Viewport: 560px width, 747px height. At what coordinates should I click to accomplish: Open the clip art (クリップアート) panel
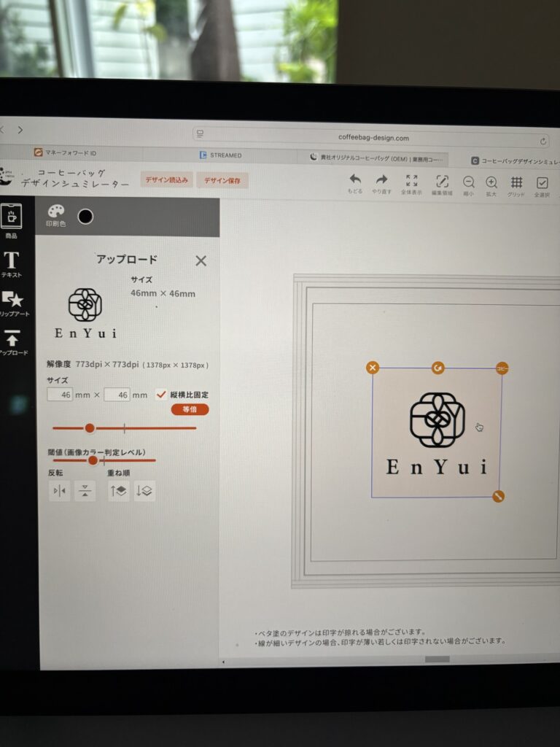(12, 301)
